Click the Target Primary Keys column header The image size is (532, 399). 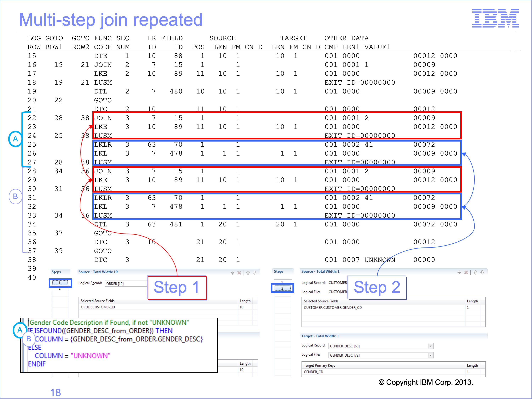(x=319, y=365)
